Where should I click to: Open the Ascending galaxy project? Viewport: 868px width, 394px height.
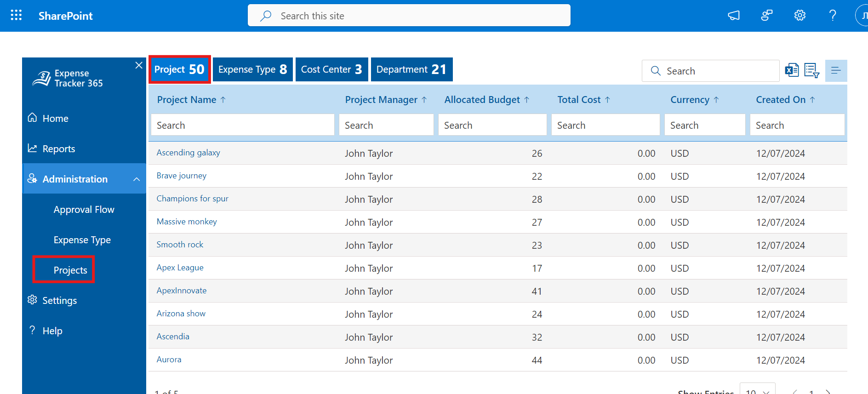coord(188,153)
